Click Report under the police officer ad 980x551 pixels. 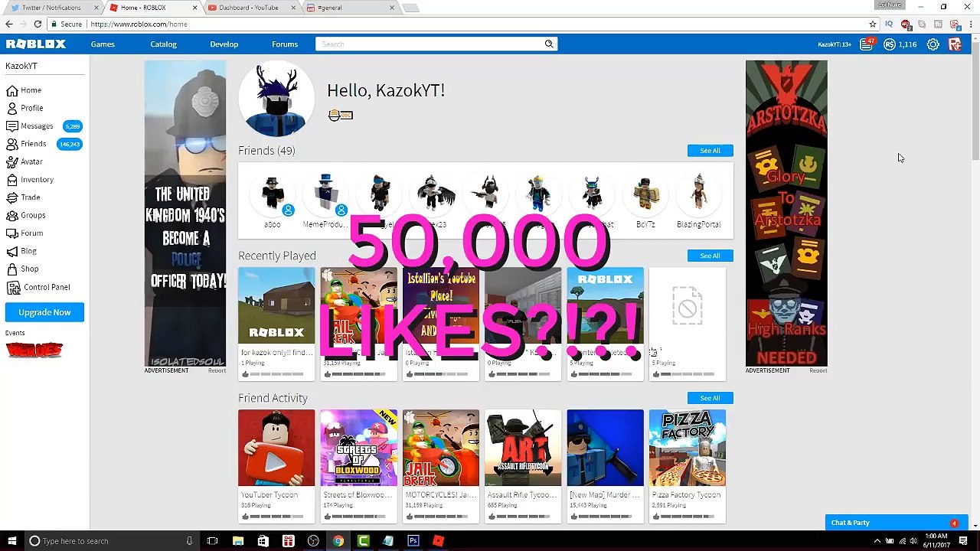tap(217, 371)
